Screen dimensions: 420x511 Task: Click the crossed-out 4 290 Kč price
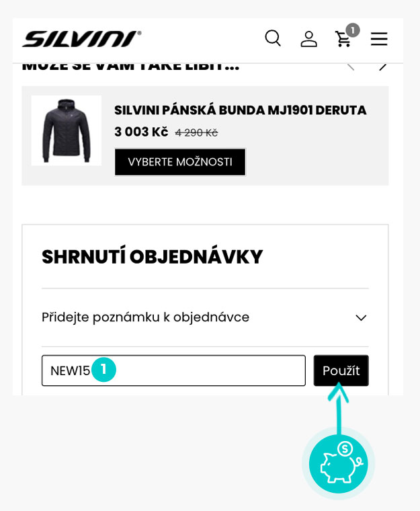coord(196,133)
